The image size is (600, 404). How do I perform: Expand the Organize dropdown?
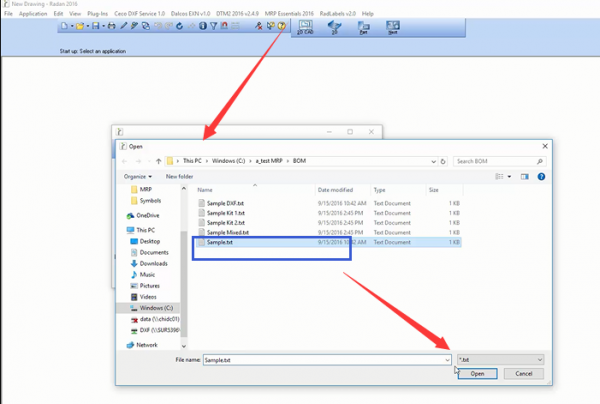[x=138, y=176]
